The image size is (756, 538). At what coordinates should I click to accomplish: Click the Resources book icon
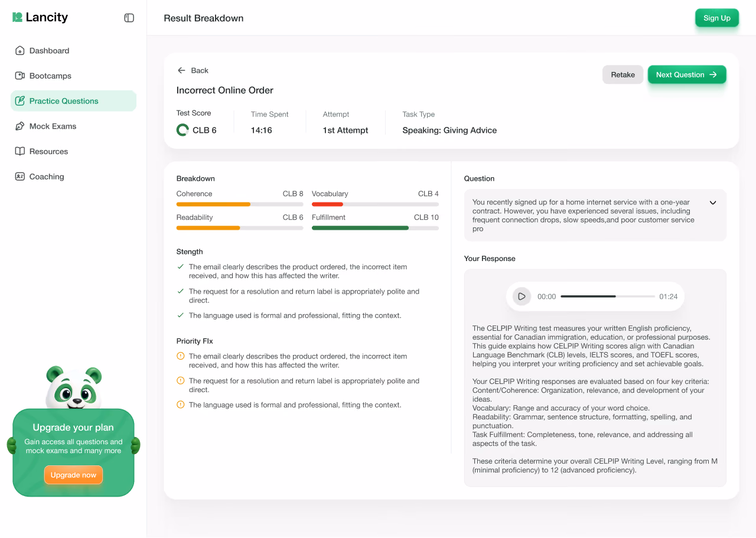(19, 151)
